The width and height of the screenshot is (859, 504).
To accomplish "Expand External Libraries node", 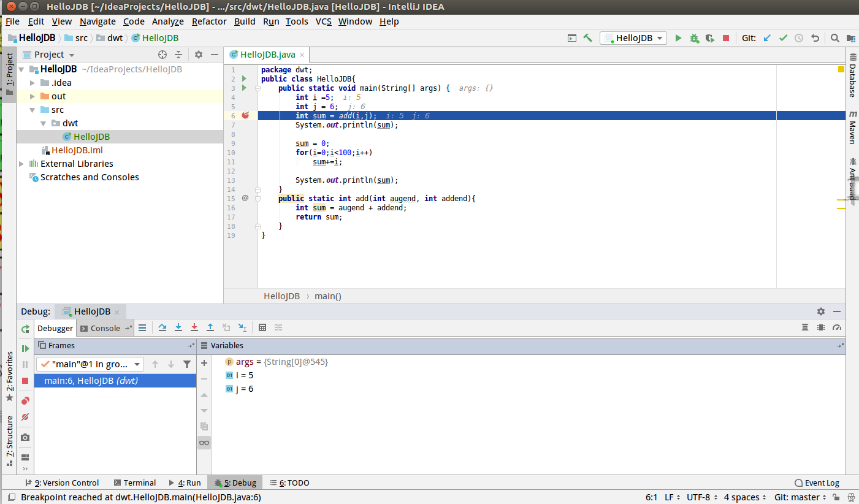I will (x=23, y=164).
